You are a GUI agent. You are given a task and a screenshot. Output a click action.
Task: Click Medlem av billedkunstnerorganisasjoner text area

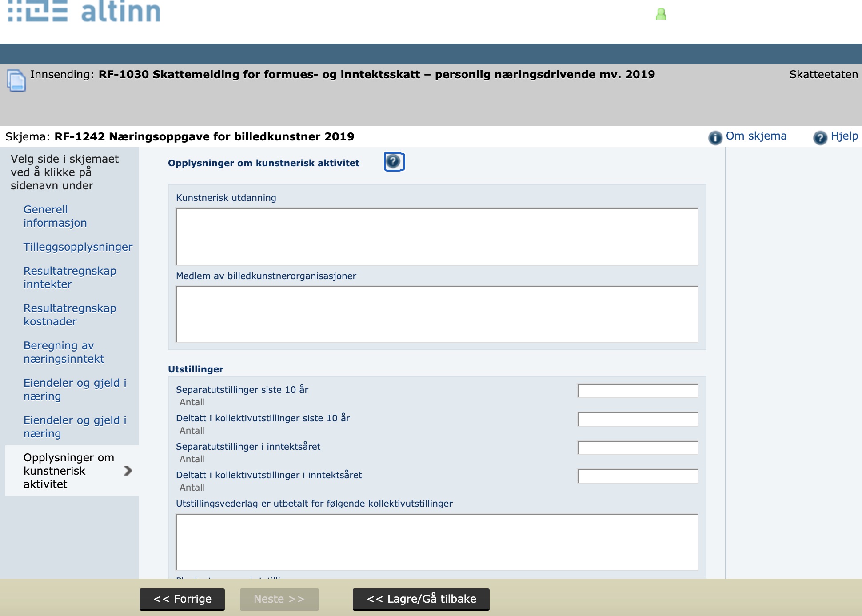437,314
